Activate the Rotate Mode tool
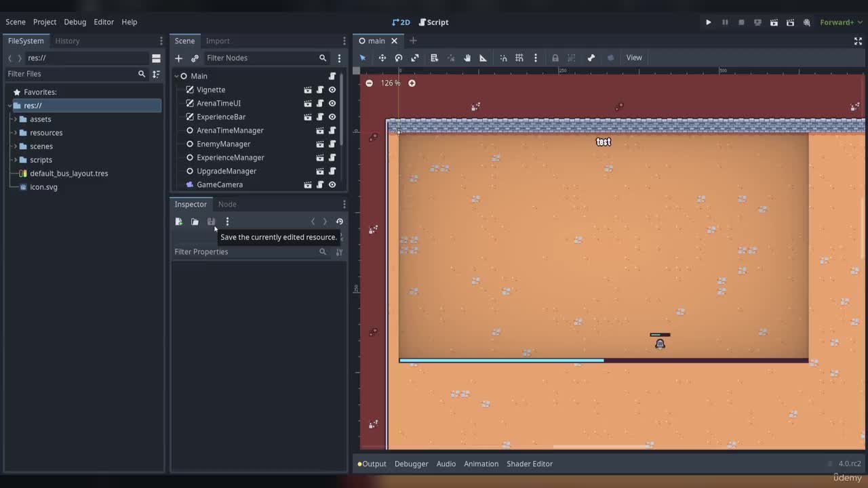Viewport: 868px width, 488px height. pyautogui.click(x=399, y=58)
